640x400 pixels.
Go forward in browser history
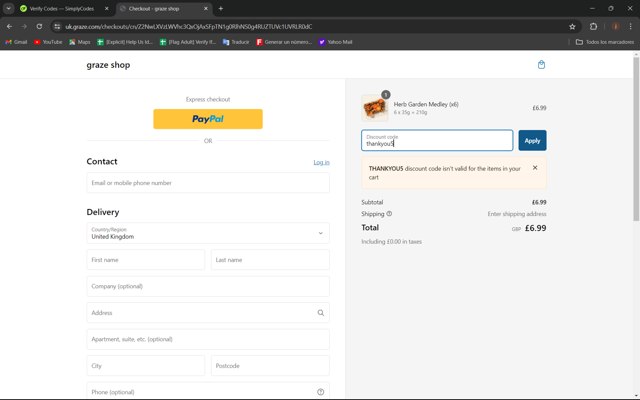24,27
